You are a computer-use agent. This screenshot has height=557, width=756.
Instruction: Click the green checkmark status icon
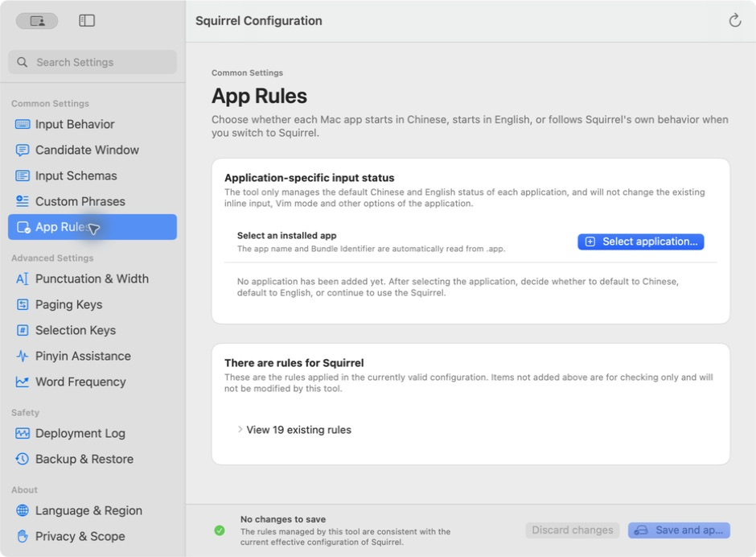pyautogui.click(x=220, y=530)
